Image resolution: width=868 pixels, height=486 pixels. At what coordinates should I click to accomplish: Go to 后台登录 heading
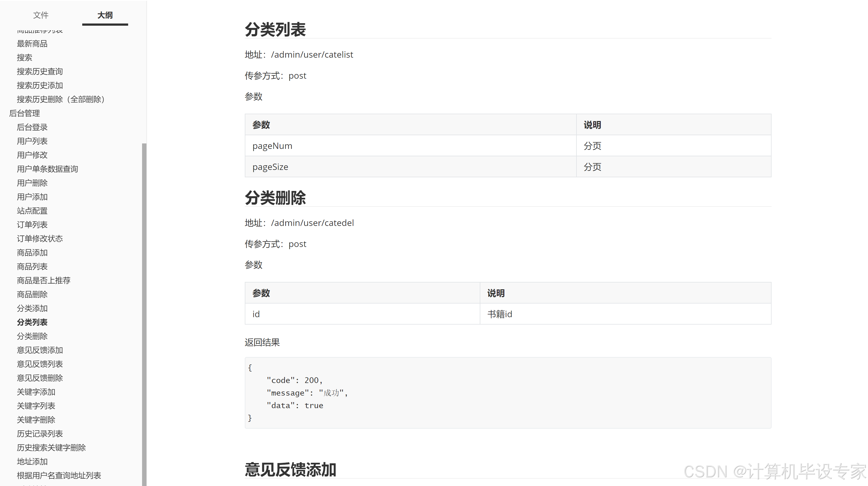[32, 127]
